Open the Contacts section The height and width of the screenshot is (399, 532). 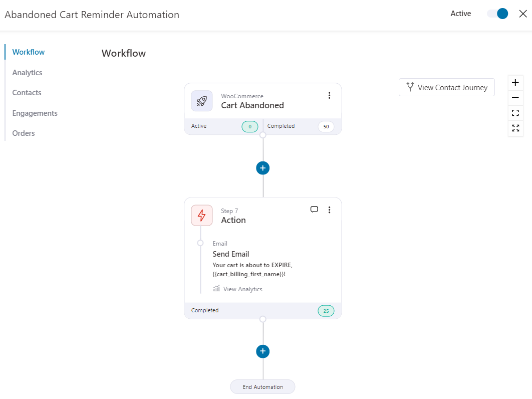(x=27, y=92)
